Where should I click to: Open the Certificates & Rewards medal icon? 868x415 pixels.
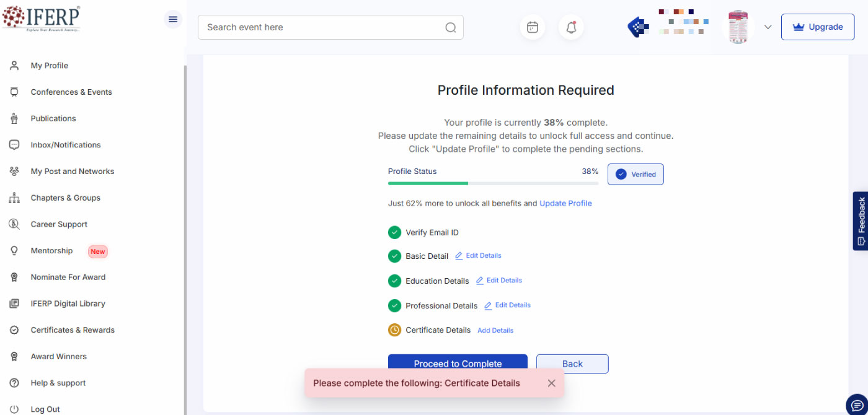tap(14, 330)
